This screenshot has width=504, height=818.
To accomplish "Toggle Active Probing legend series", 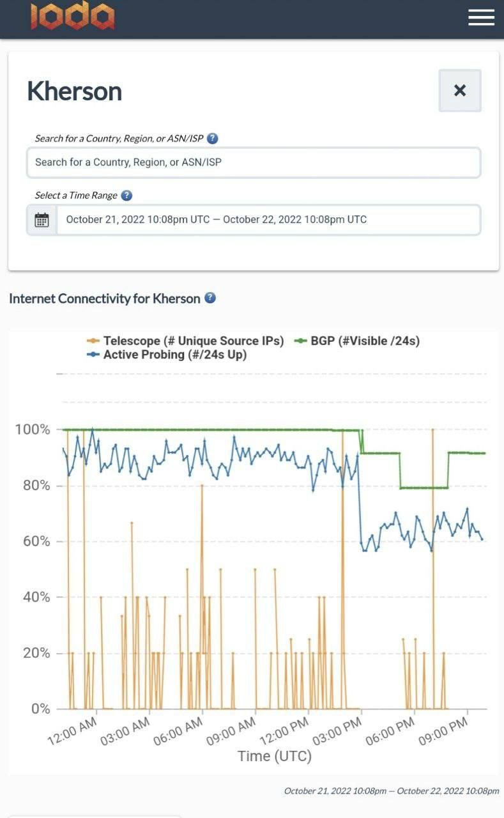I will (x=174, y=355).
